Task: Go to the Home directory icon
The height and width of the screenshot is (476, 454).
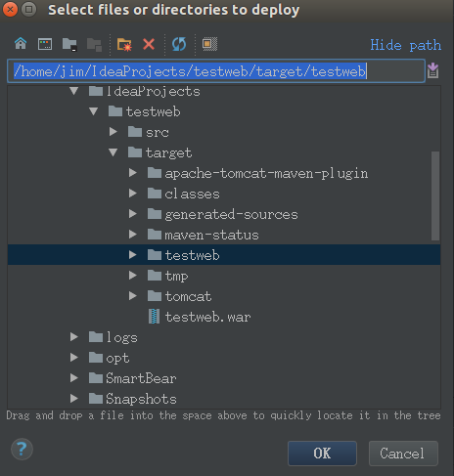Action: (21, 44)
